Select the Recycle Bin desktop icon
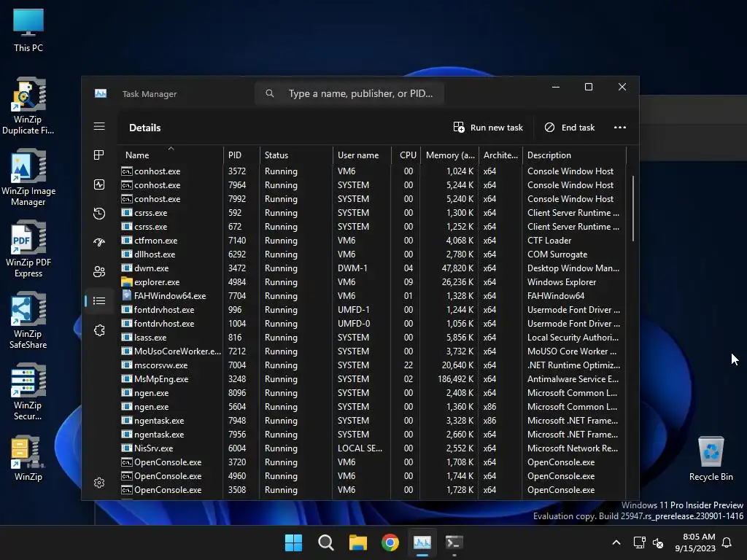The width and height of the screenshot is (747, 560). (x=711, y=458)
